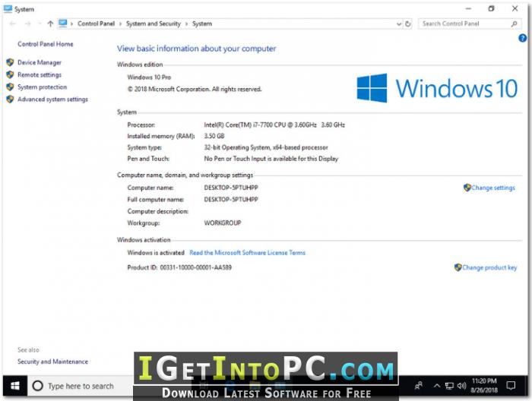Click the shield icon beside System protection
This screenshot has height=401, width=532.
10,87
